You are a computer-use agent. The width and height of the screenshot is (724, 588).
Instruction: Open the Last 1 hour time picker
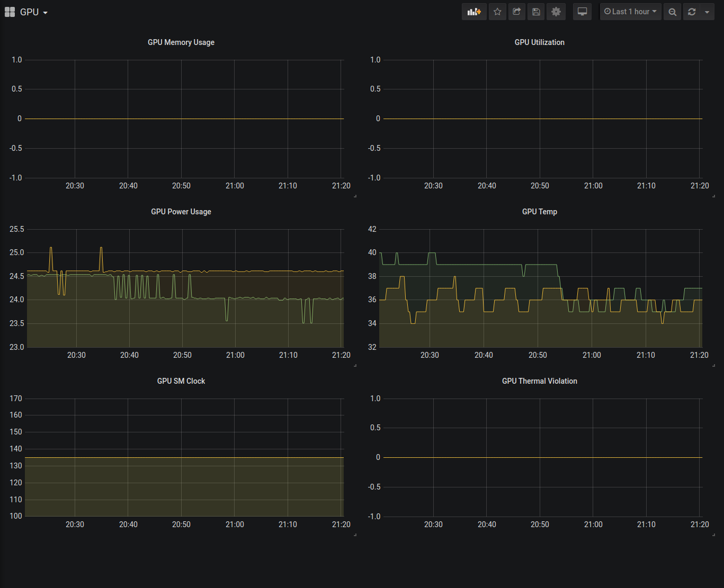[x=630, y=12]
